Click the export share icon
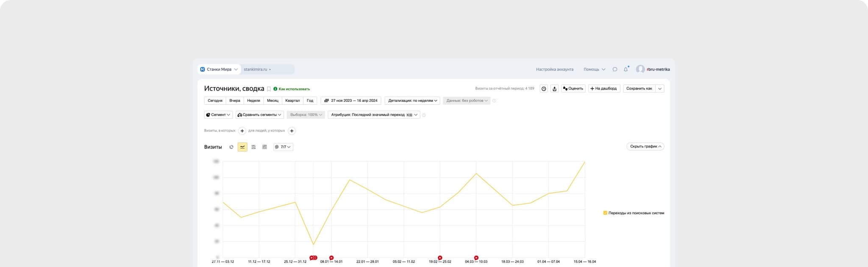 (x=554, y=89)
